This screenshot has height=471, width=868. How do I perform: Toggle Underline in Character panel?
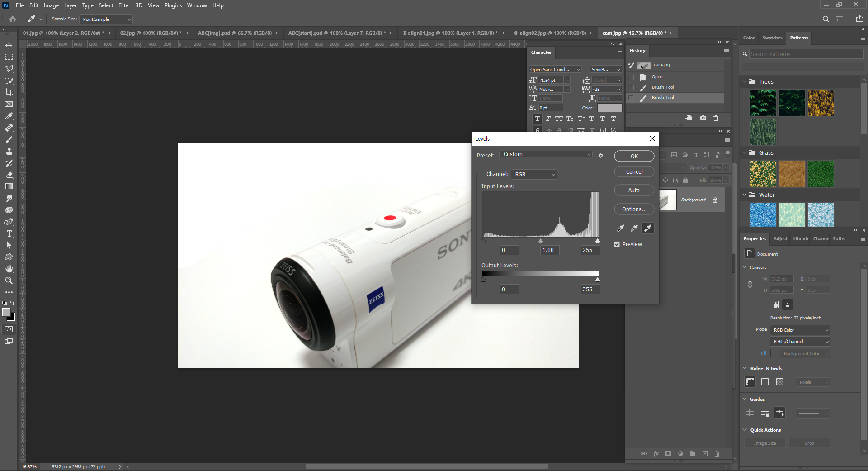coord(603,119)
